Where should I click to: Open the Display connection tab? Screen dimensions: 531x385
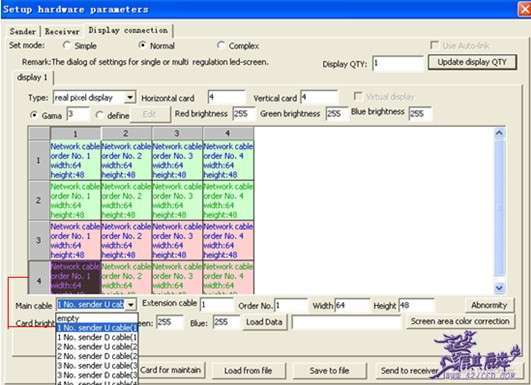pos(128,30)
